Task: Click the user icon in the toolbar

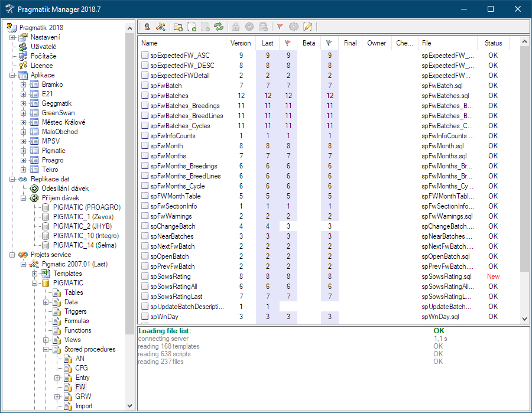Action: 147,27
